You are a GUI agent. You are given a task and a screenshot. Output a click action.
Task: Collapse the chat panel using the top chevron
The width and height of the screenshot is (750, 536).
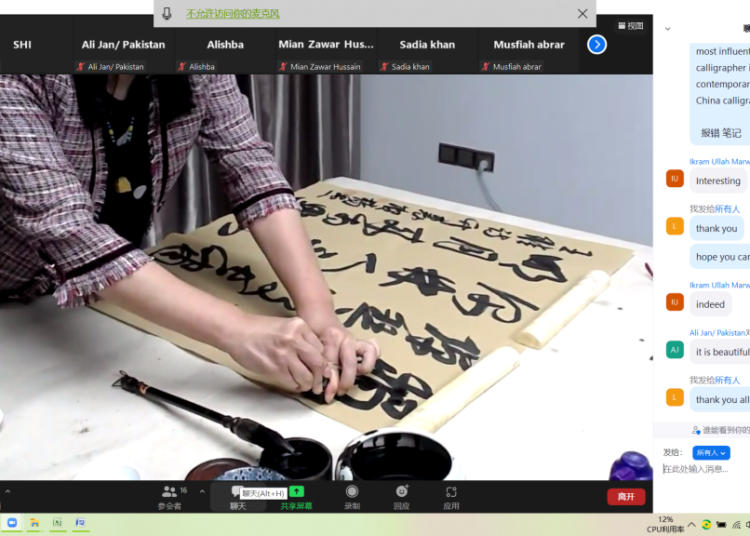668,28
